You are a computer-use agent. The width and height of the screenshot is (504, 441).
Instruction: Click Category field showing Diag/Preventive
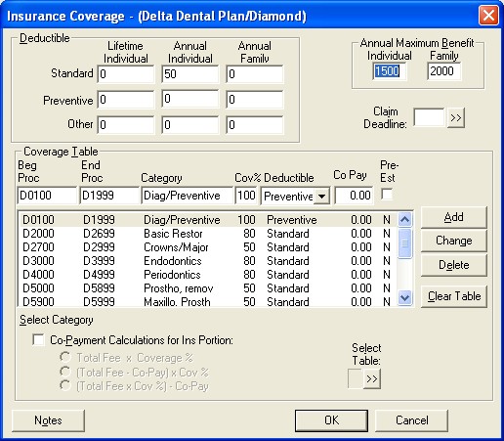tap(188, 196)
